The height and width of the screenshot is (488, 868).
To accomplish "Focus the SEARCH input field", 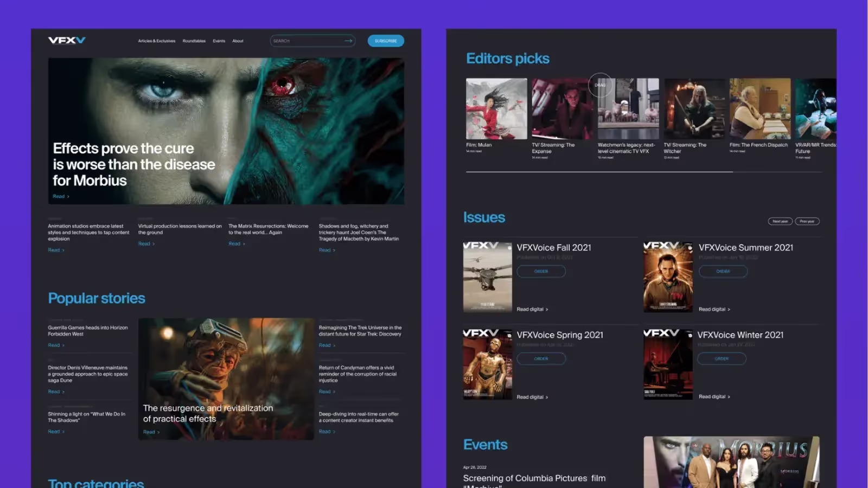I will (307, 41).
